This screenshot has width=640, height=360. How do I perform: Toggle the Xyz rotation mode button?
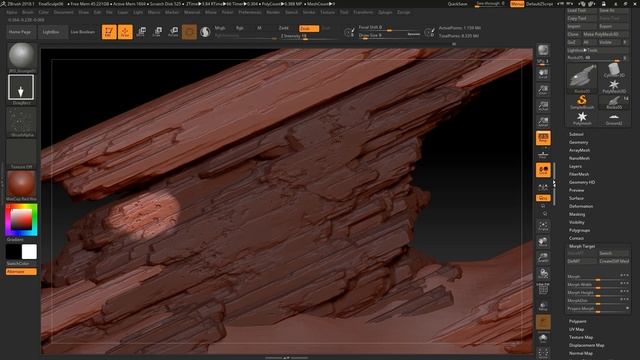pyautogui.click(x=543, y=198)
